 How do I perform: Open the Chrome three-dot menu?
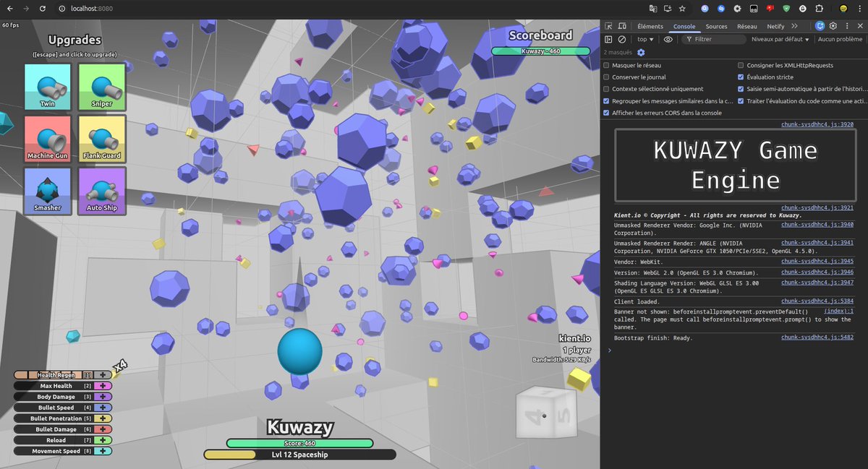tap(859, 9)
